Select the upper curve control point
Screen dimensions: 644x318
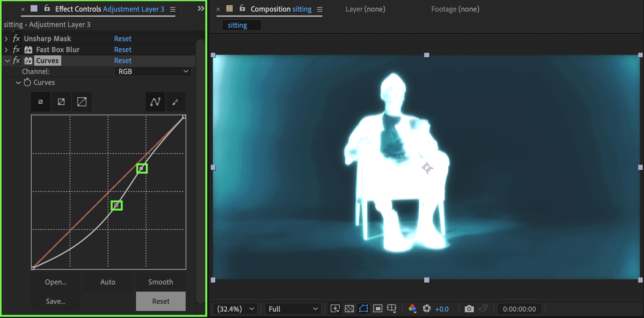pyautogui.click(x=142, y=168)
